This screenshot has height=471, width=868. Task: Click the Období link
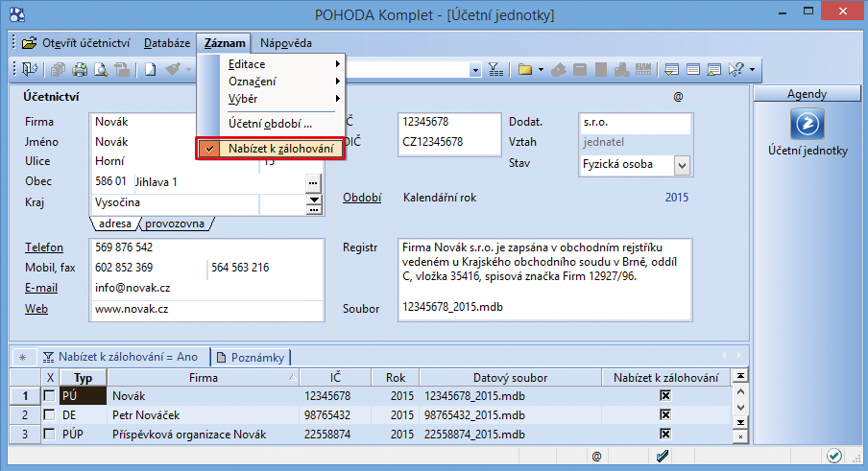point(362,198)
